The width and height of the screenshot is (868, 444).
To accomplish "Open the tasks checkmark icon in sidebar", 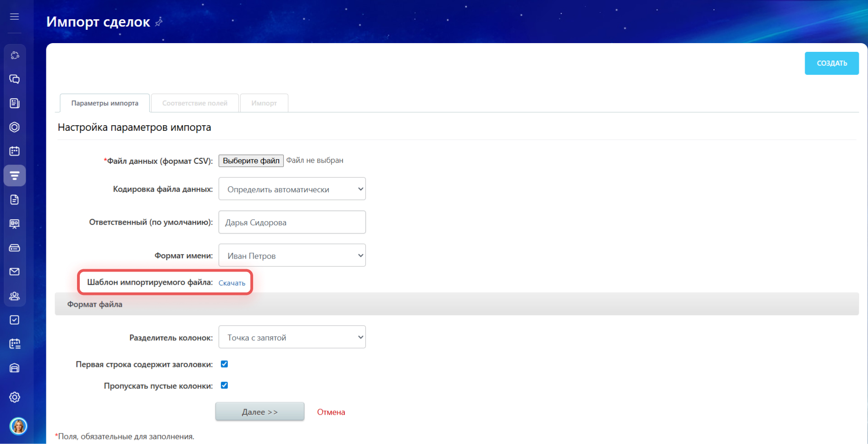I will tap(15, 320).
